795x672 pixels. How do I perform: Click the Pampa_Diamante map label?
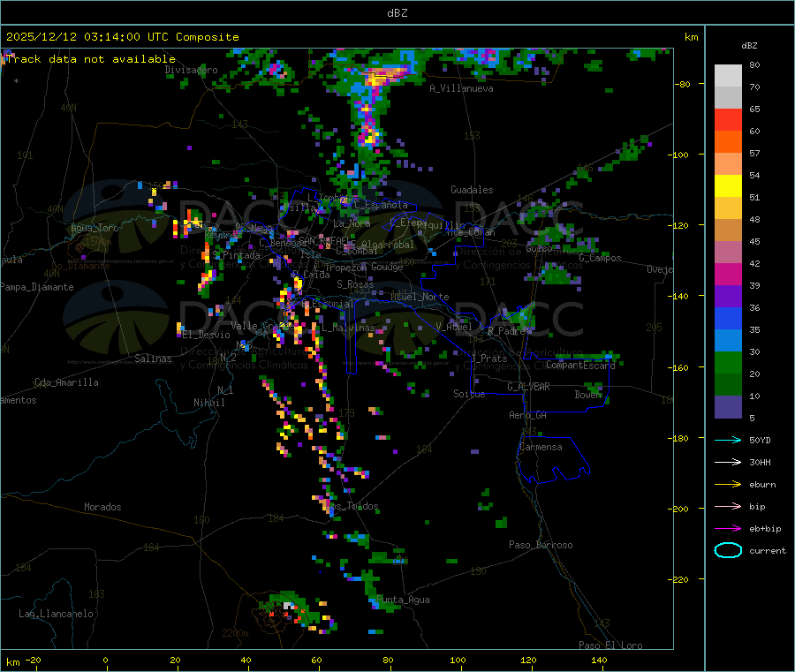click(37, 287)
